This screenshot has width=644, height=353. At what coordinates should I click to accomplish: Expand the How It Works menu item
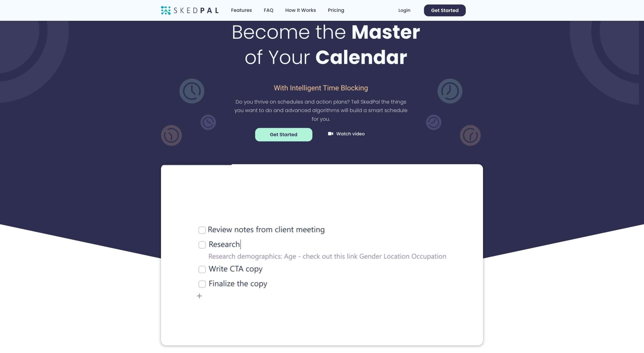(300, 10)
